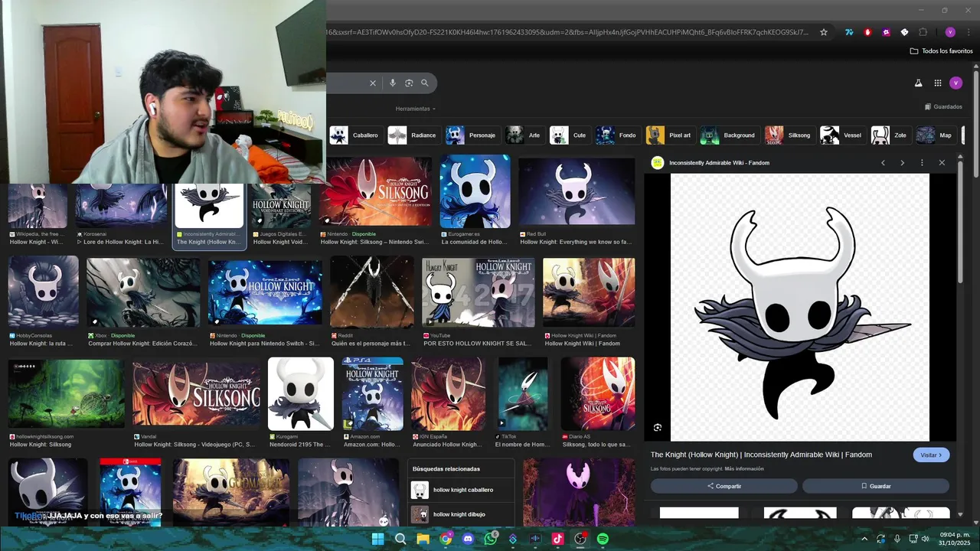Viewport: 980px width, 551px height.
Task: Bookmark this page with the star icon
Action: point(824,32)
